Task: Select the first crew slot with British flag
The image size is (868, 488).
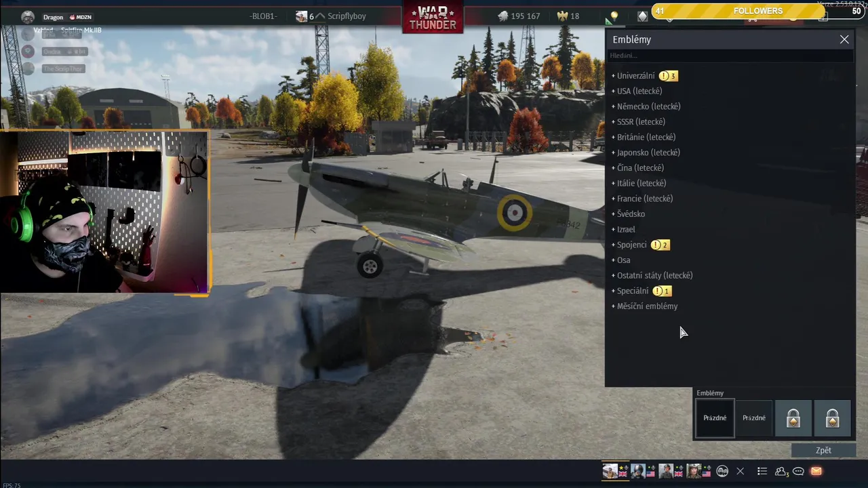Action: (616, 471)
